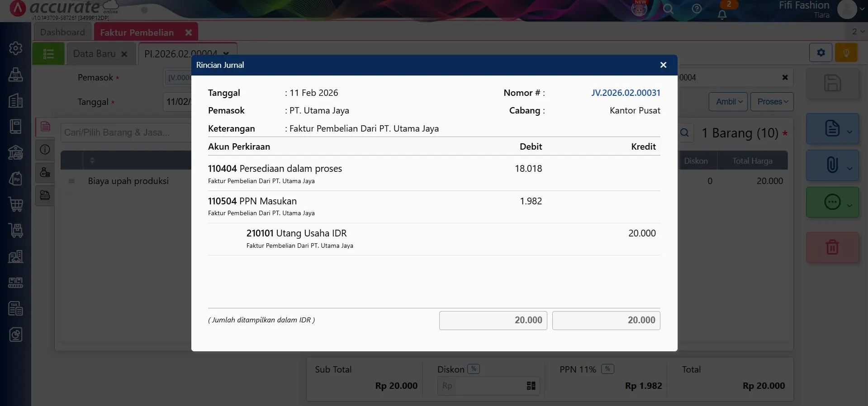Screen dimensions: 868x406
Task: Open journal voucher JV.2026.02.00031 link
Action: click(x=626, y=93)
